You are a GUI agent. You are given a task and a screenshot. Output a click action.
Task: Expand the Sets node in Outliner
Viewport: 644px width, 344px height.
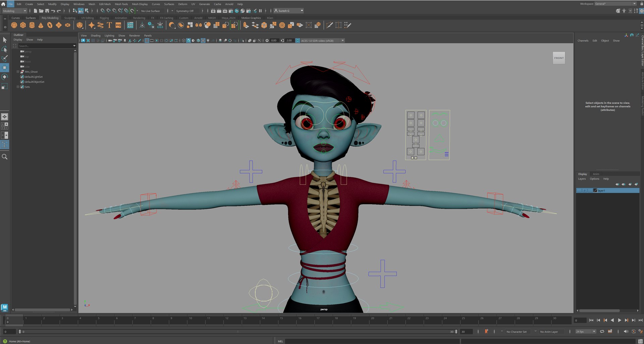(18, 87)
